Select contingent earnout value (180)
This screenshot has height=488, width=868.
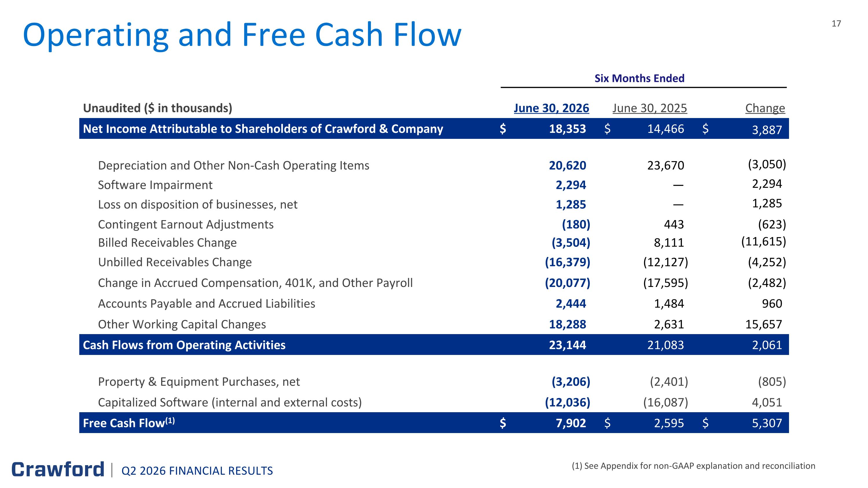point(576,224)
